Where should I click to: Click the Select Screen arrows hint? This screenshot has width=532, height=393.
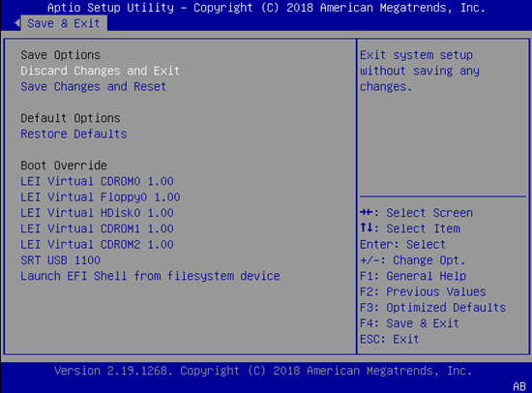416,213
